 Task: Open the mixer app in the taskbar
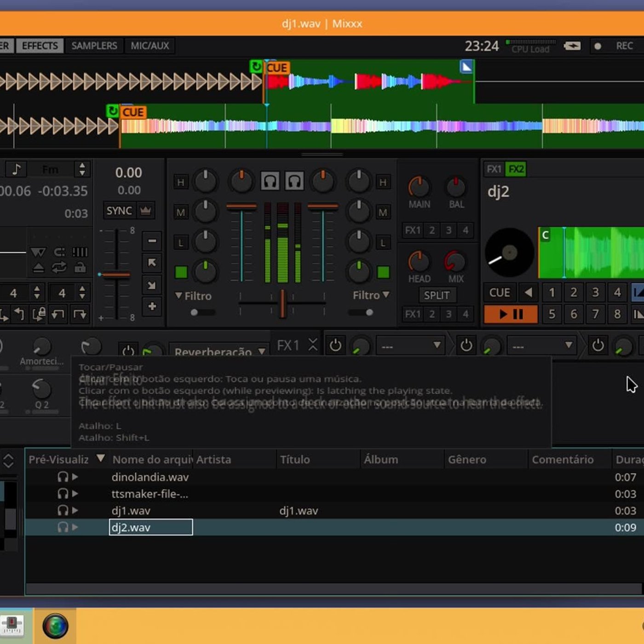pyautogui.click(x=13, y=626)
